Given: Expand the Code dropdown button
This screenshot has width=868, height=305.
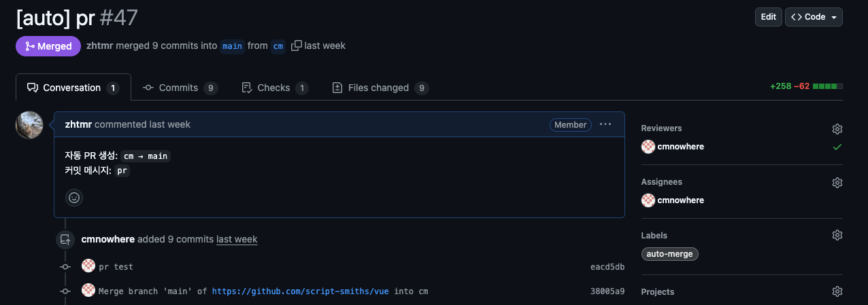Looking at the screenshot, I should click(814, 17).
